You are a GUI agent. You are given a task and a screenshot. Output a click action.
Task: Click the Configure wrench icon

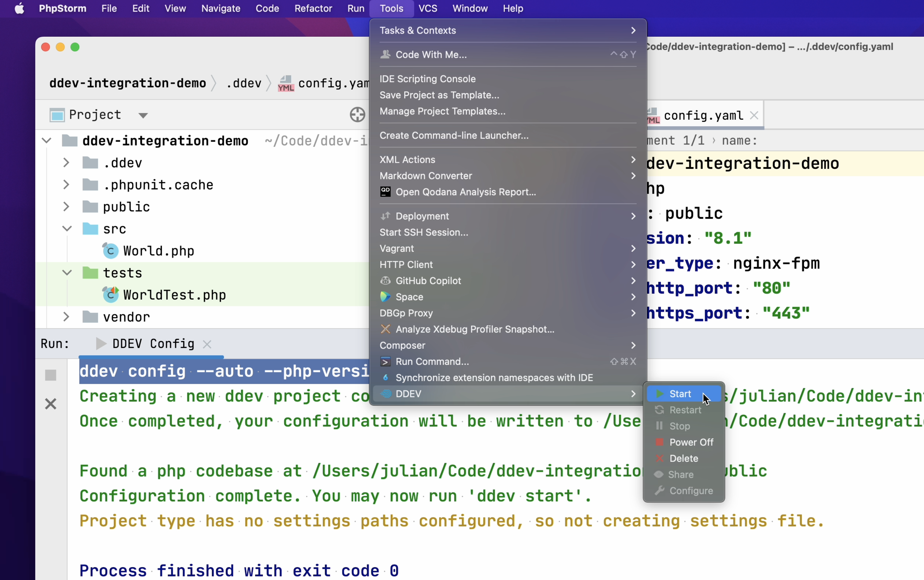[659, 490]
